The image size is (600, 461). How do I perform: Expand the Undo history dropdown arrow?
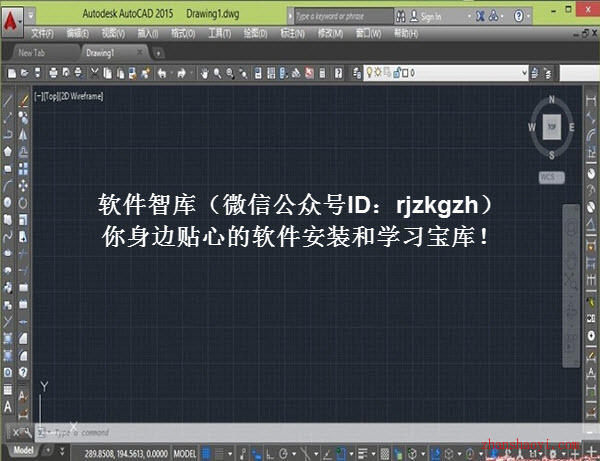(171, 73)
